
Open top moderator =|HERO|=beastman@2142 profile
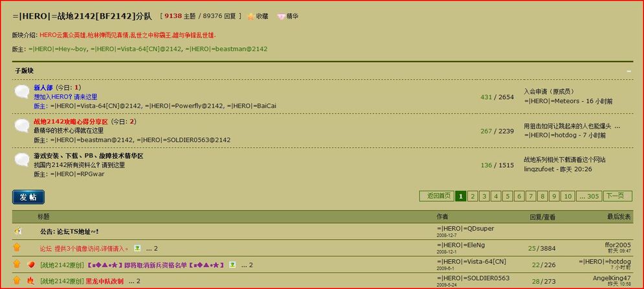tap(227, 49)
